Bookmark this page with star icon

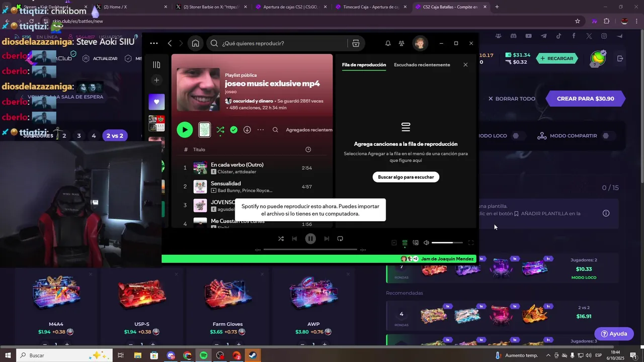(578, 21)
